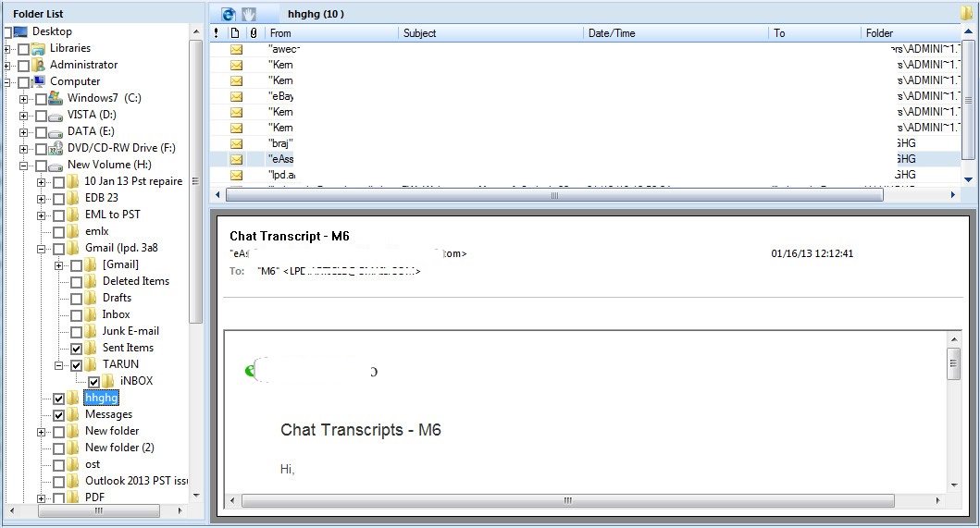
Task: Select the Outlook 2013 PST issue folder
Action: pyautogui.click(x=136, y=481)
